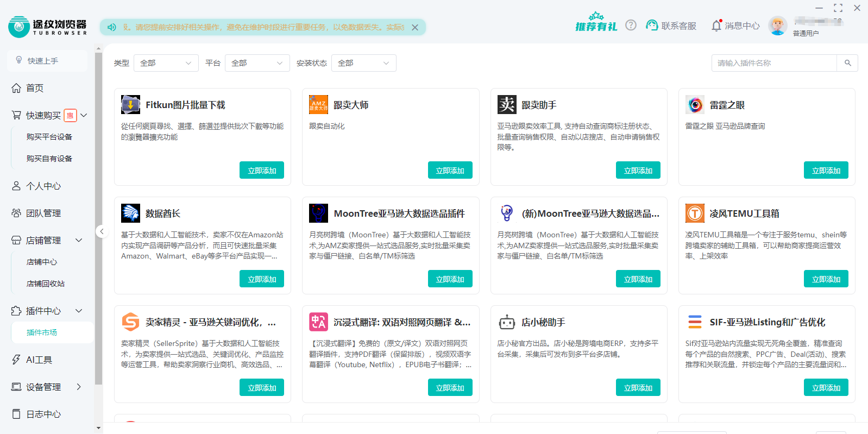Open the help question mark icon
The width and height of the screenshot is (868, 434).
(x=631, y=25)
